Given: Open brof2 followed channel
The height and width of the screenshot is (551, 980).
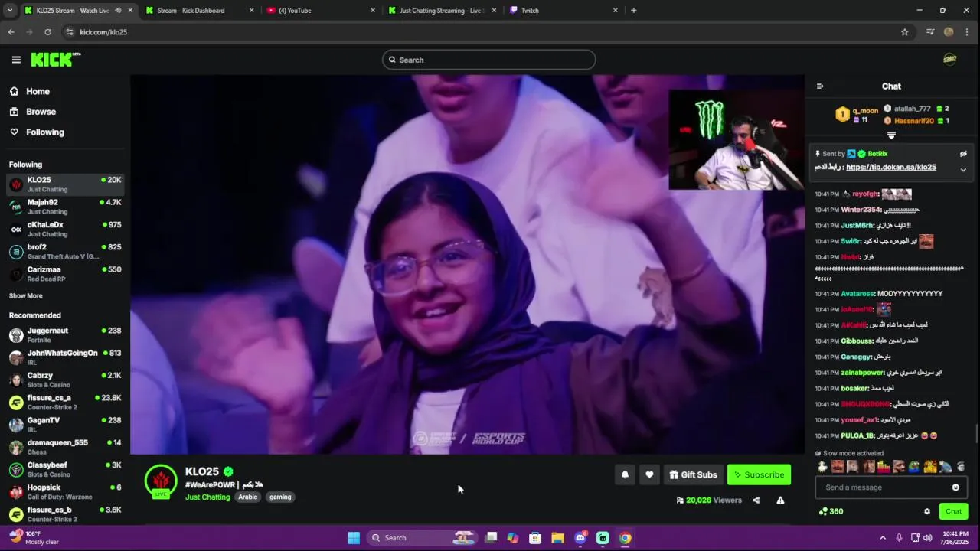Looking at the screenshot, I should [65, 251].
